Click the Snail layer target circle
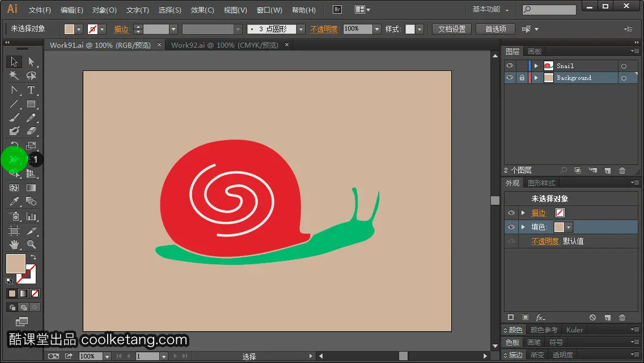Viewport: 644px width, 363px height. (624, 66)
